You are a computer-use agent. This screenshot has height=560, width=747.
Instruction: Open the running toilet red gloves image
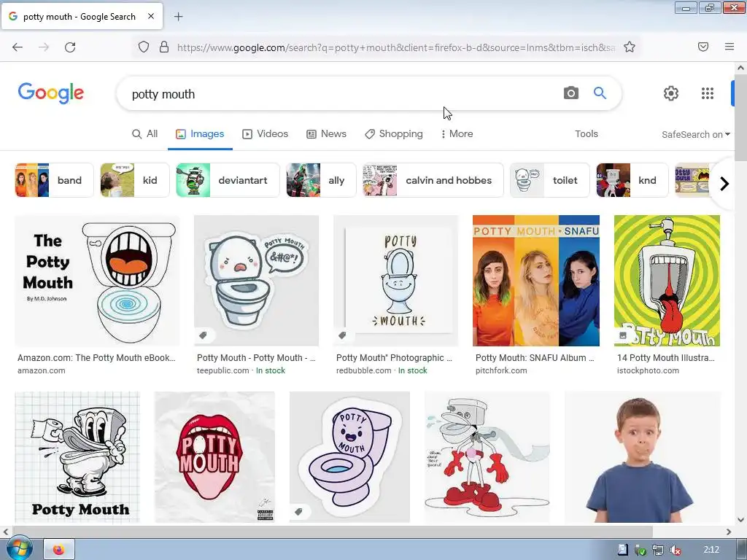pyautogui.click(x=487, y=457)
